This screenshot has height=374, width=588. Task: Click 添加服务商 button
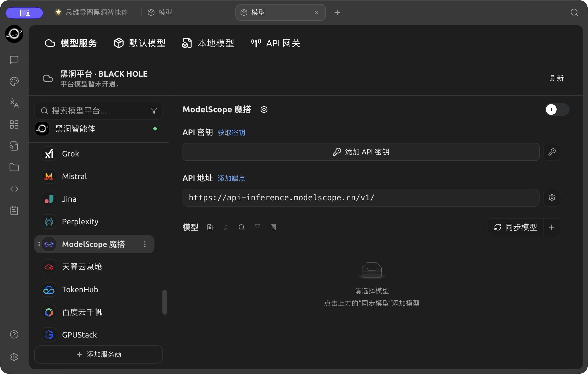click(98, 354)
